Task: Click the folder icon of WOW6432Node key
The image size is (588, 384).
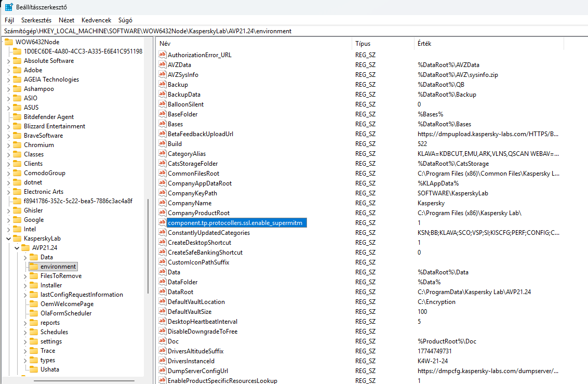Action: pyautogui.click(x=9, y=42)
